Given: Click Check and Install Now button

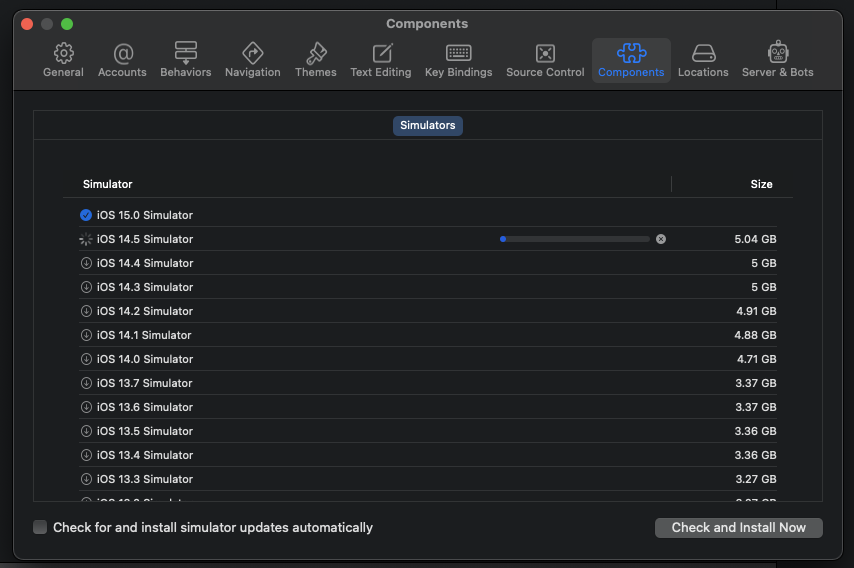Looking at the screenshot, I should tap(739, 528).
